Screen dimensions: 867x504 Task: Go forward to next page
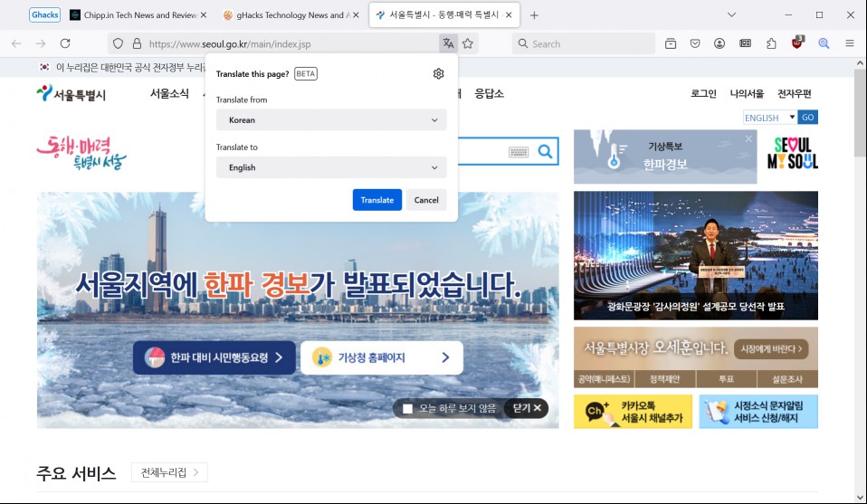[x=41, y=43]
